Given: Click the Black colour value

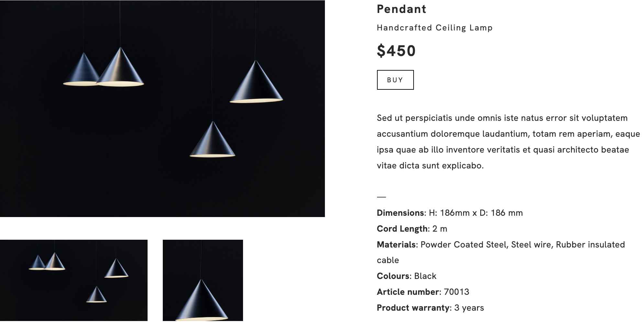Looking at the screenshot, I should (x=425, y=276).
